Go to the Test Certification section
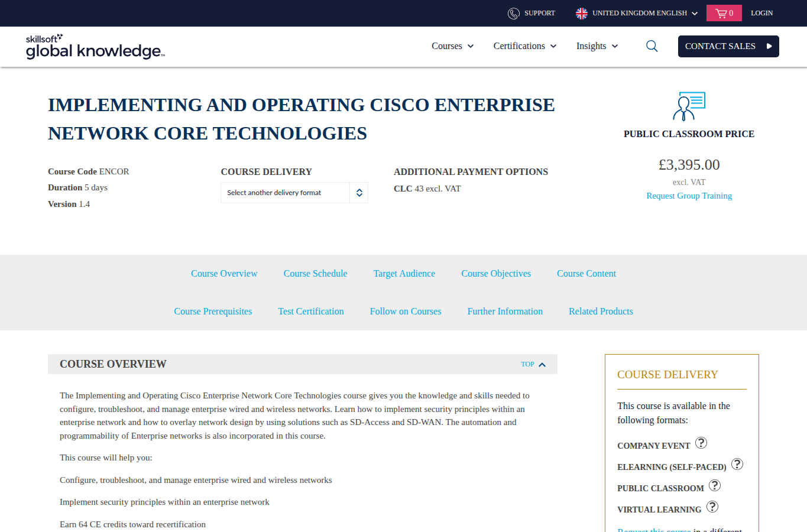 [x=311, y=312]
